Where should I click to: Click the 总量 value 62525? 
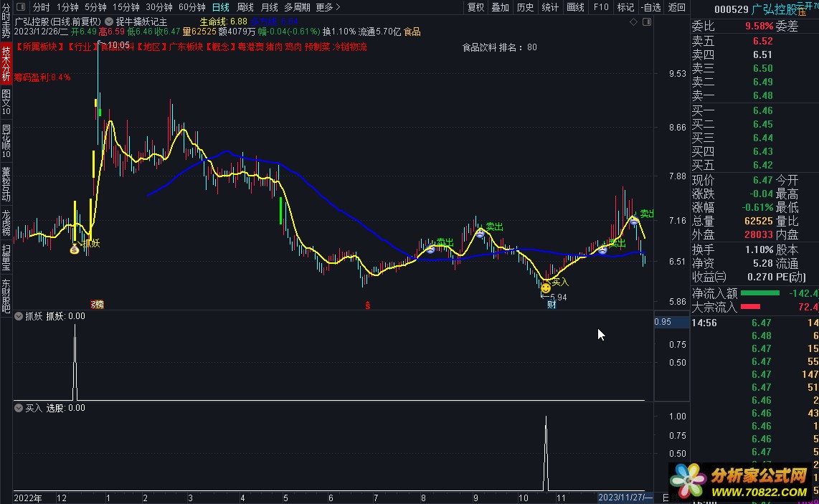point(759,222)
